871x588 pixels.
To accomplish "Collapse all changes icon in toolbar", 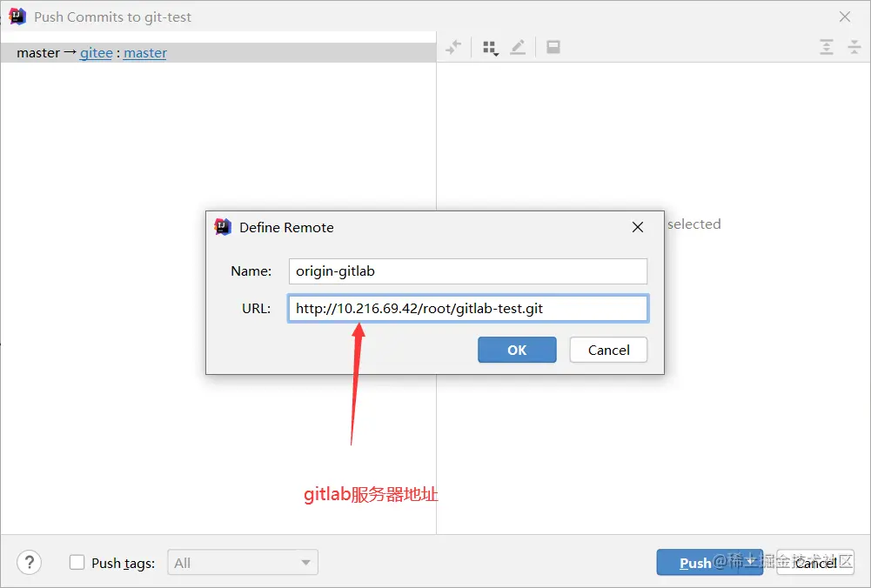I will pos(854,47).
